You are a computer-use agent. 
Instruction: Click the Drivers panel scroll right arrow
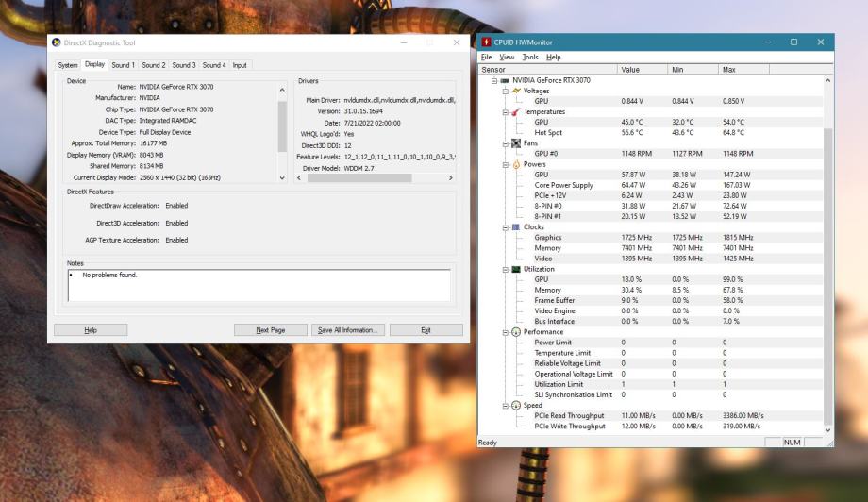(451, 178)
